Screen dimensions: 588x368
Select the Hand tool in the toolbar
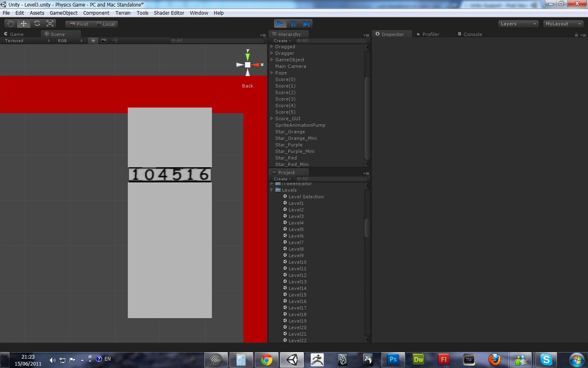click(x=10, y=23)
